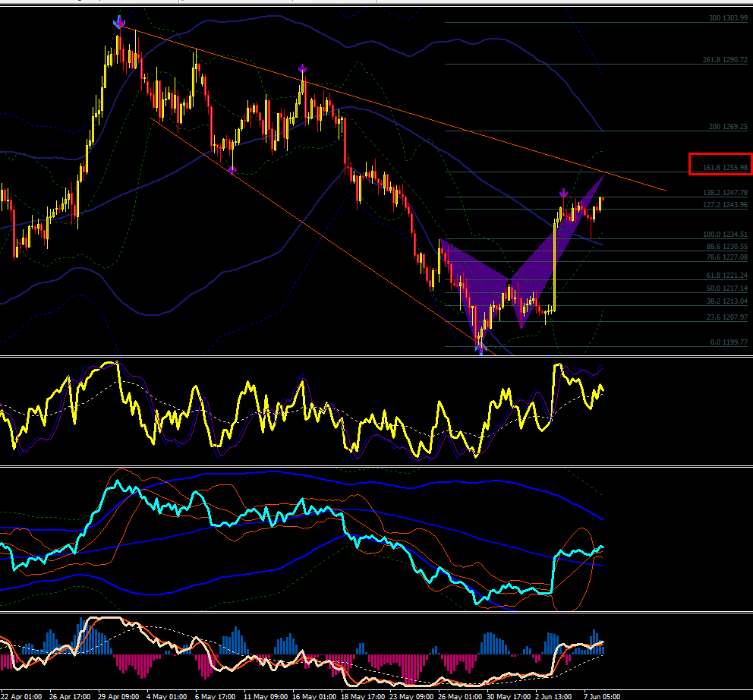Click the 6 May 17:00 time label
The height and width of the screenshot is (700, 753).
[x=215, y=696]
